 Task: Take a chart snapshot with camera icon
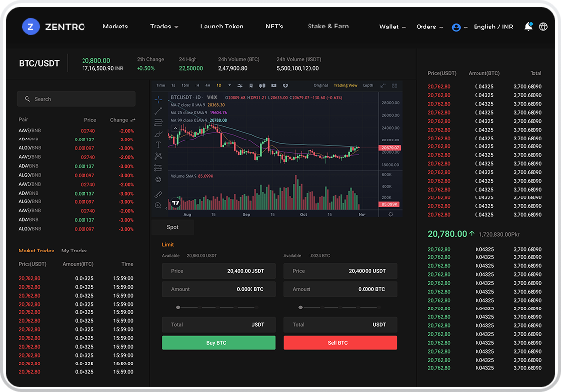point(274,85)
